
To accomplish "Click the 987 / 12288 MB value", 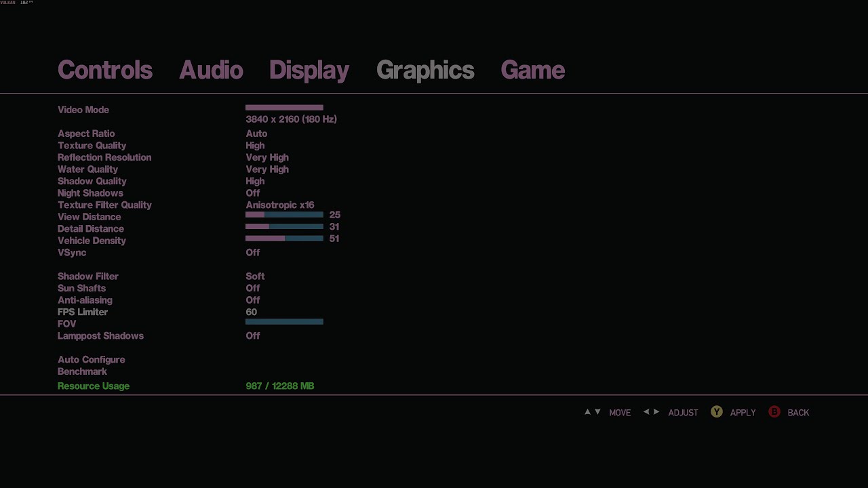I will (x=280, y=386).
